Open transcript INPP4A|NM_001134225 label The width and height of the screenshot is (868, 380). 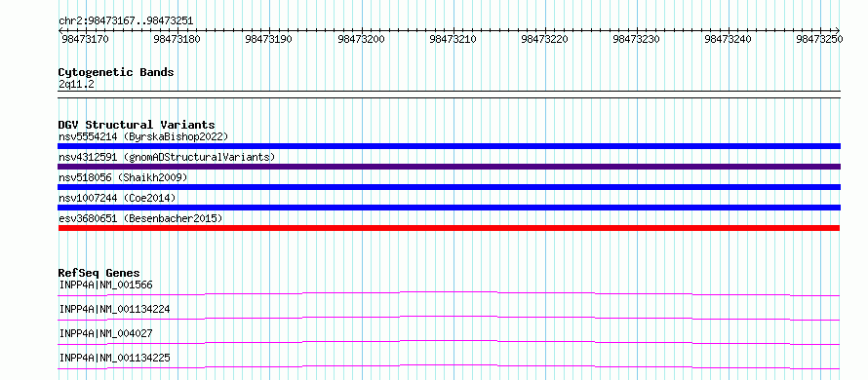(x=114, y=358)
